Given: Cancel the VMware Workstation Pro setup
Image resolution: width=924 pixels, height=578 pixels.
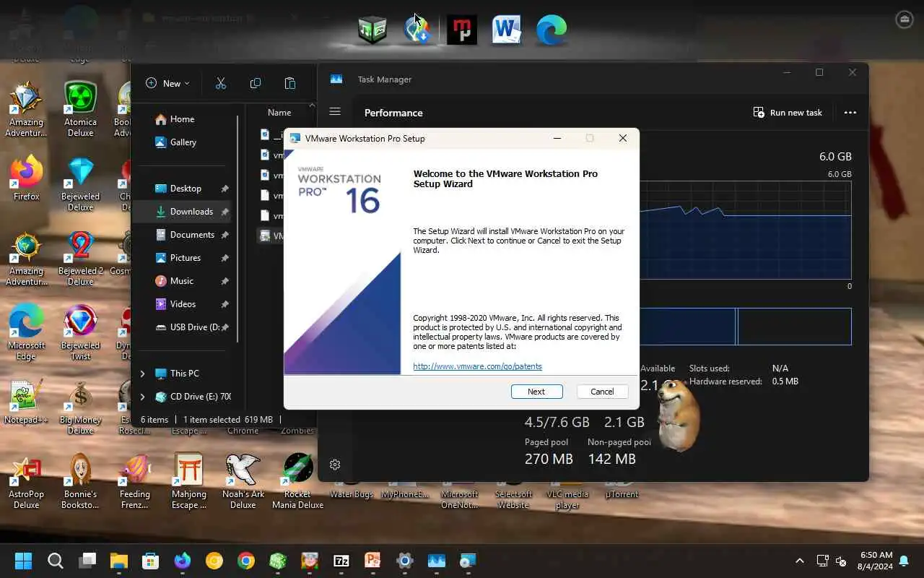Looking at the screenshot, I should tap(602, 392).
